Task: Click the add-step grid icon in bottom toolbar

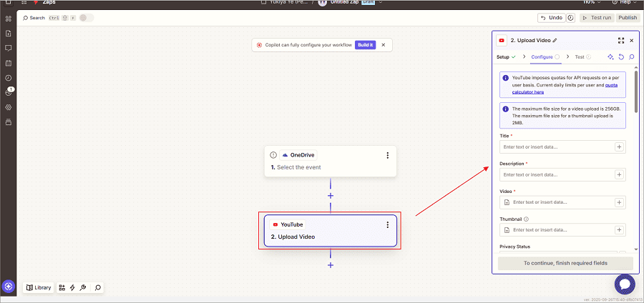Action: 62,287
